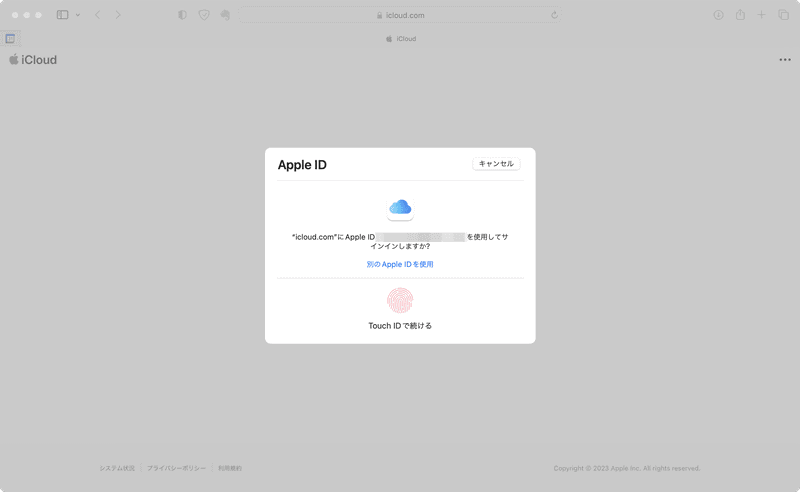Screen dimensions: 800x492
Task: Open the sidebar options dropdown arrow
Action: [78, 15]
